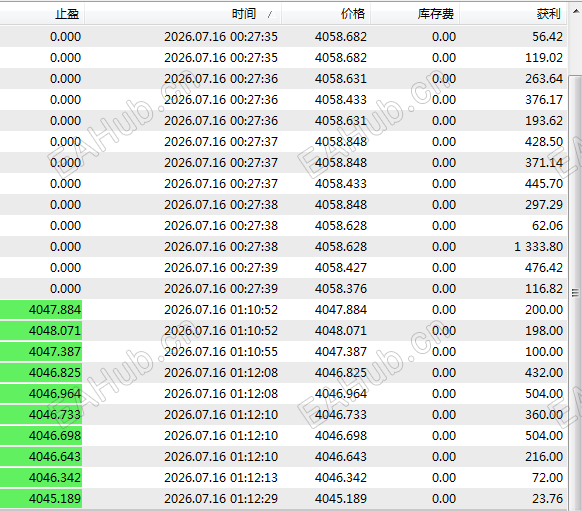
Task: Click the scrollbar up arrow
Action: (575, 12)
